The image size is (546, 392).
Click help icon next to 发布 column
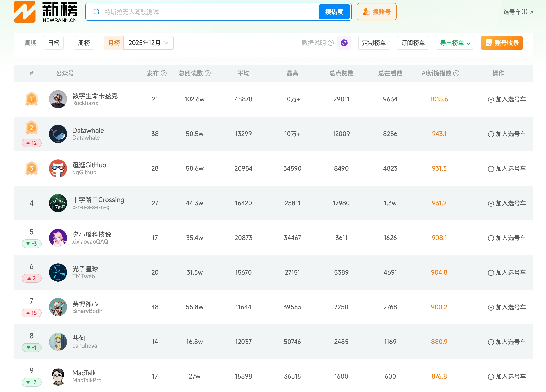164,73
